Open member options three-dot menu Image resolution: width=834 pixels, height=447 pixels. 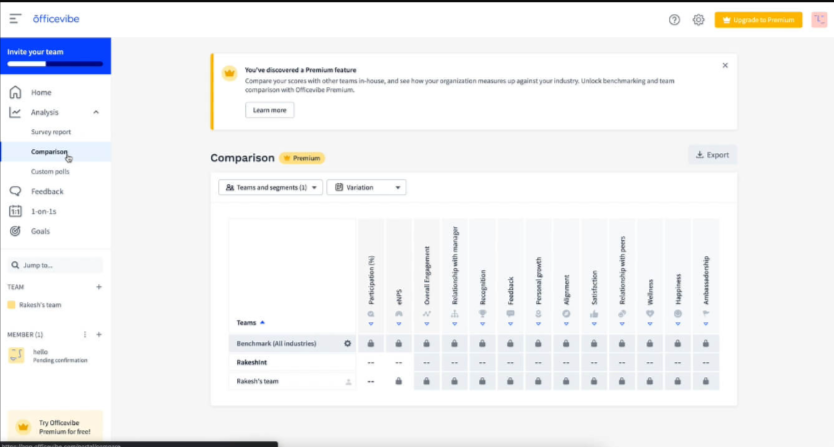(85, 335)
